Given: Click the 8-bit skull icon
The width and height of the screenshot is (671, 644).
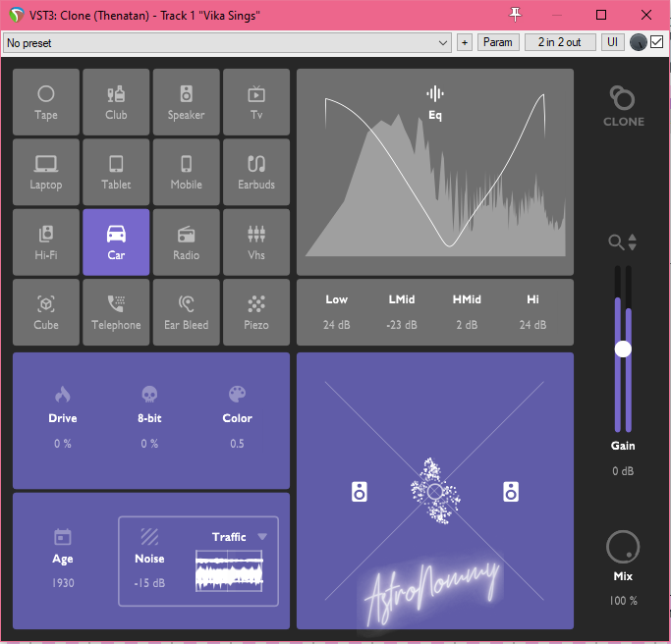Looking at the screenshot, I should click(x=149, y=395).
